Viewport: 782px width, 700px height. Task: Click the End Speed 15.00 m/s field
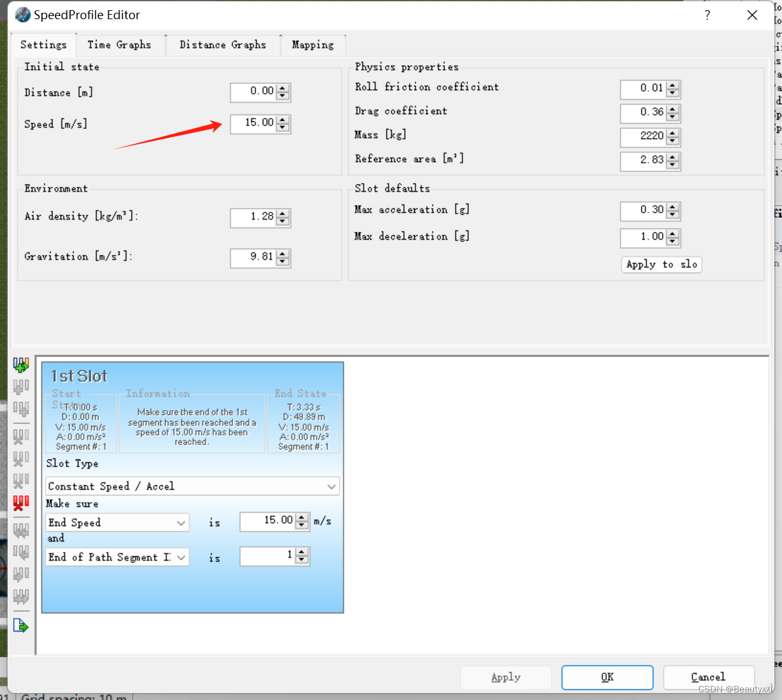click(x=268, y=521)
